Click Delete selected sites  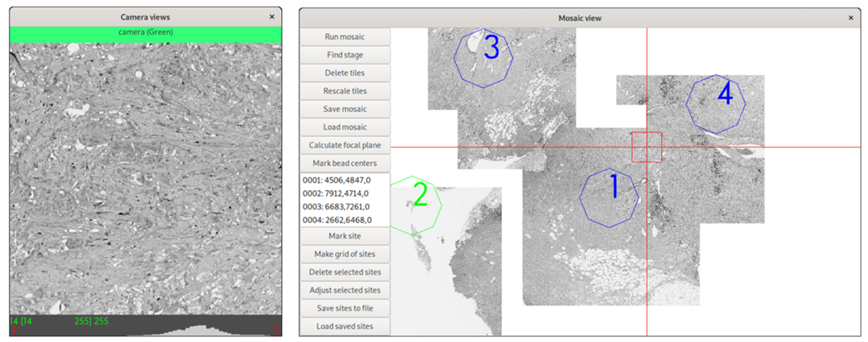click(345, 272)
